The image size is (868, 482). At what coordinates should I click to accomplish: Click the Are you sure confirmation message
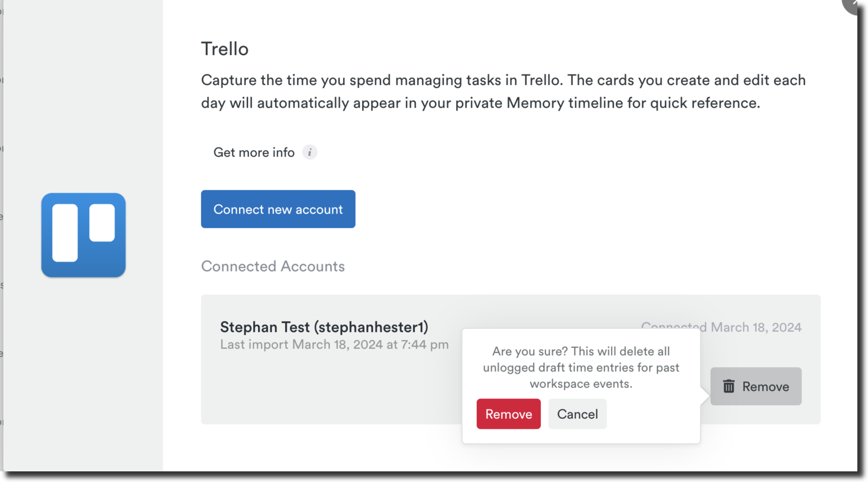click(581, 367)
